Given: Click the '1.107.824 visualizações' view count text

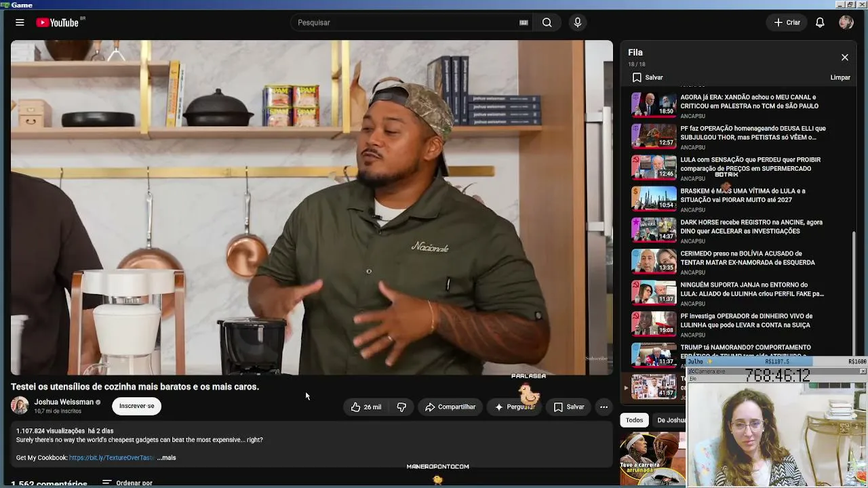Looking at the screenshot, I should (x=50, y=431).
